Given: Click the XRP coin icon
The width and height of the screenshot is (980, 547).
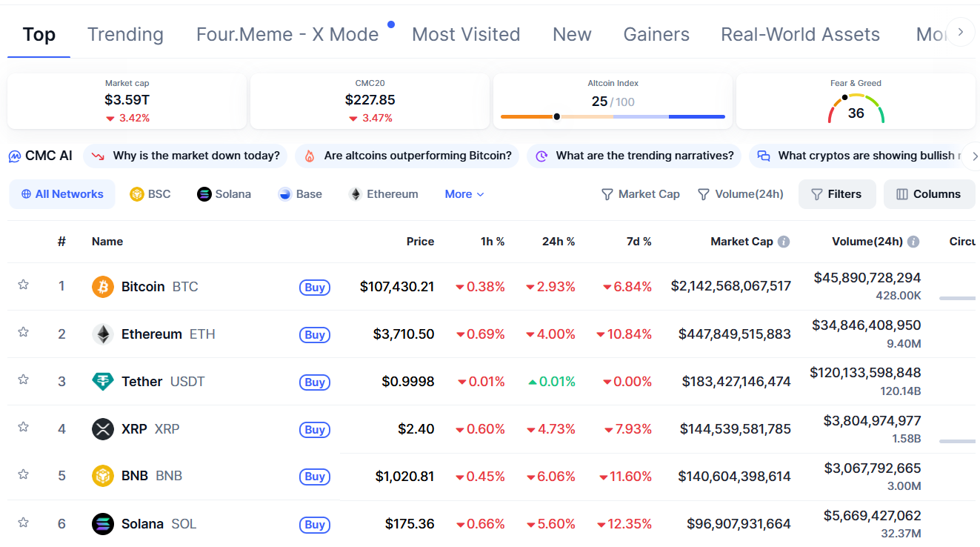Looking at the screenshot, I should click(x=103, y=429).
